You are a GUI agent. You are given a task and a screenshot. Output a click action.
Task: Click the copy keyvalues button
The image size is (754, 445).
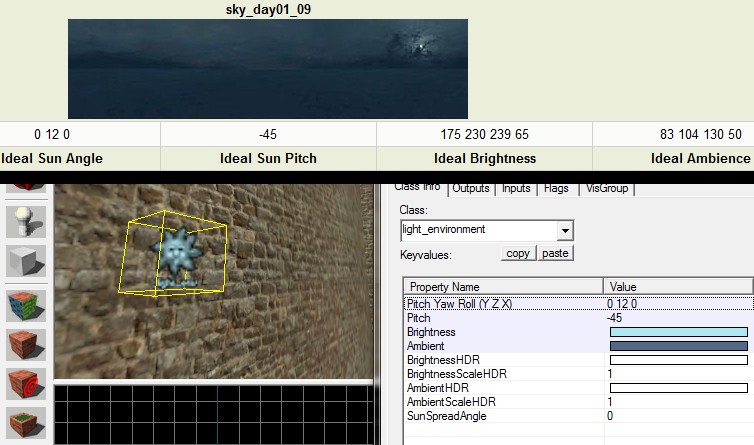518,253
